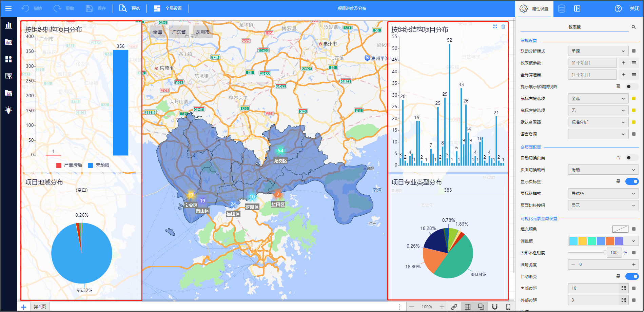Enable the 自动切换页面 switch
This screenshot has width=644, height=312.
coord(632,158)
